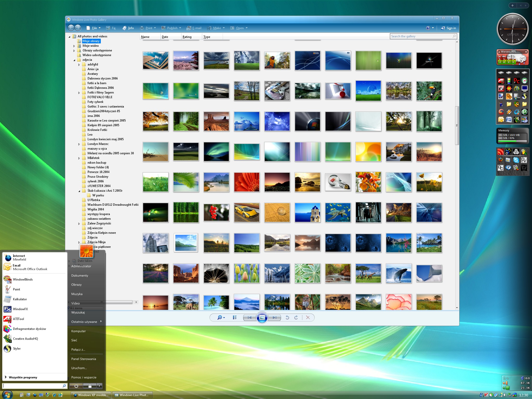Rotate photo clockwise

296,317
